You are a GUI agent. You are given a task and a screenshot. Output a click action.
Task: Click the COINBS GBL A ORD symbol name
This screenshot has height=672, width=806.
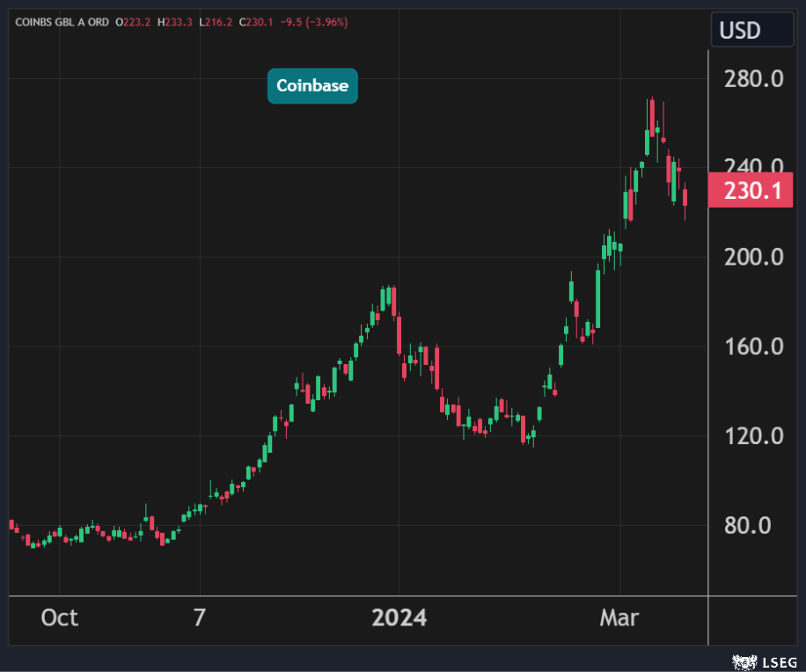[x=61, y=22]
